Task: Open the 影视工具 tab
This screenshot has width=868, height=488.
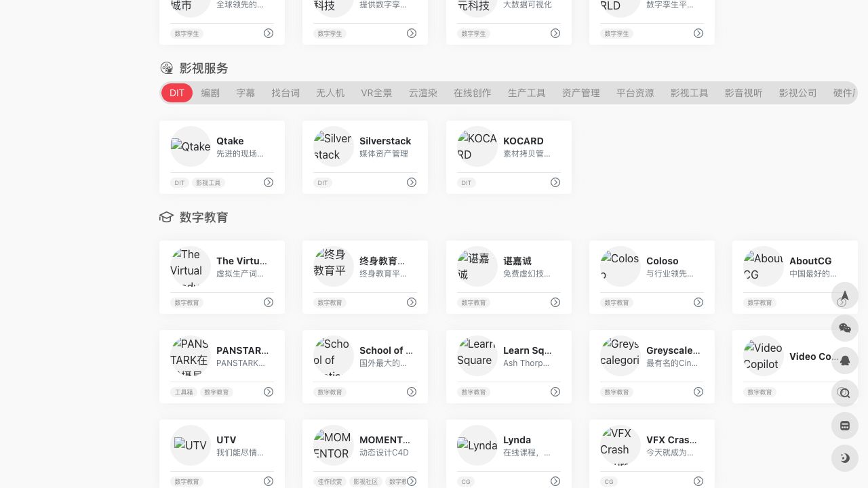Action: tap(689, 93)
